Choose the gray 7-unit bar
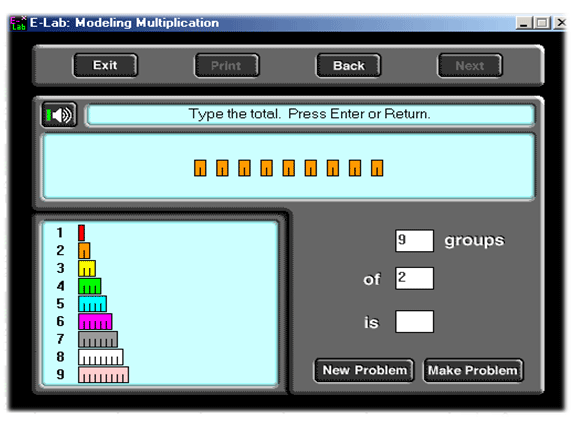The image size is (573, 422). click(98, 339)
